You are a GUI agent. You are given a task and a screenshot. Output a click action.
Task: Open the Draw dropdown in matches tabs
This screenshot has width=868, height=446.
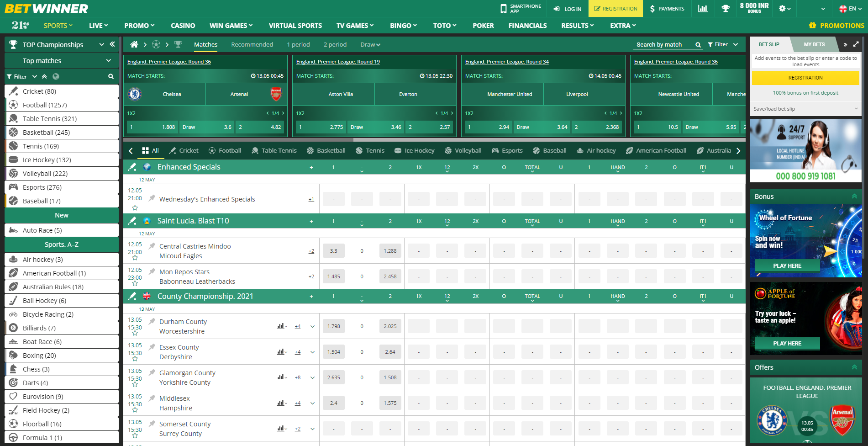coord(370,44)
